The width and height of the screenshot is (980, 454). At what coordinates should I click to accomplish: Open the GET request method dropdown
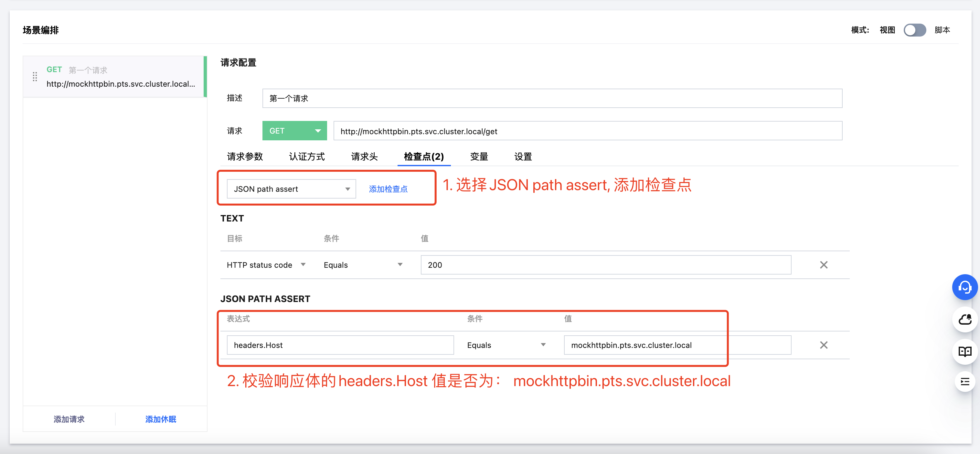point(294,131)
